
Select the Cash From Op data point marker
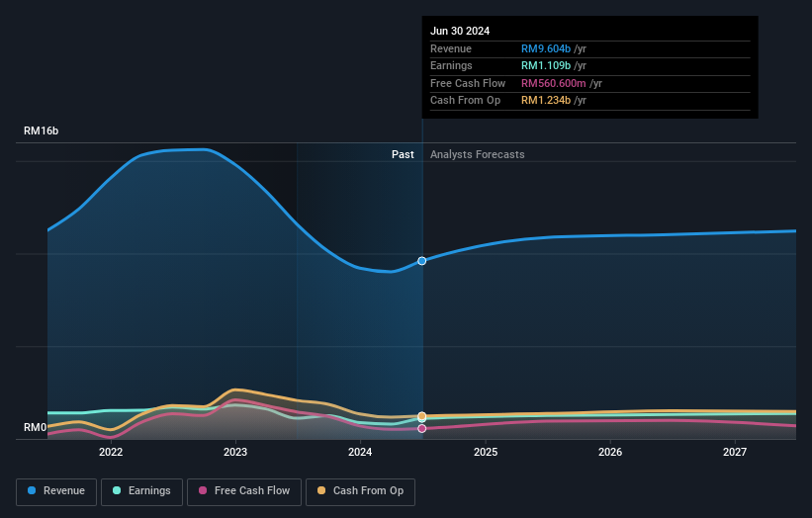(422, 416)
